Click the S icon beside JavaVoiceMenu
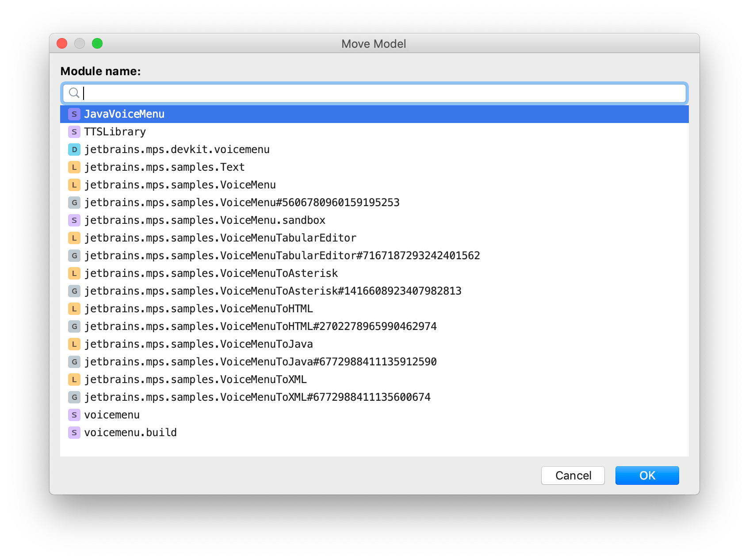749x560 pixels. [x=74, y=114]
